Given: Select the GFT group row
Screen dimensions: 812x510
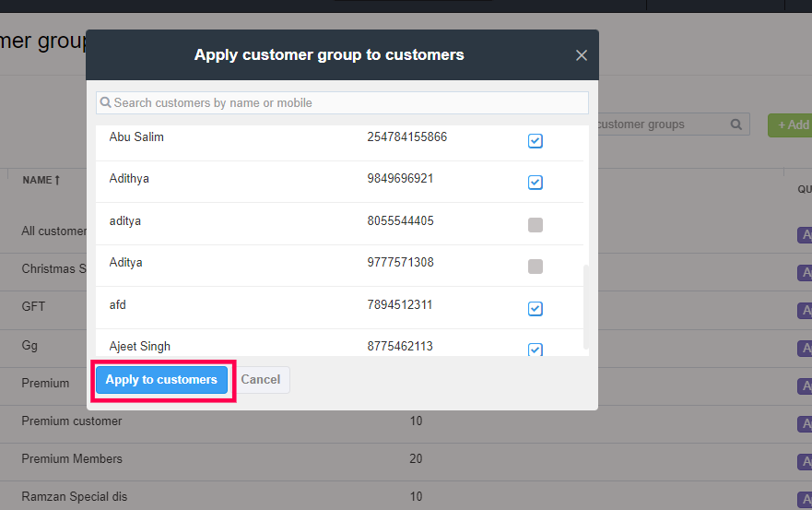Looking at the screenshot, I should coord(34,307).
